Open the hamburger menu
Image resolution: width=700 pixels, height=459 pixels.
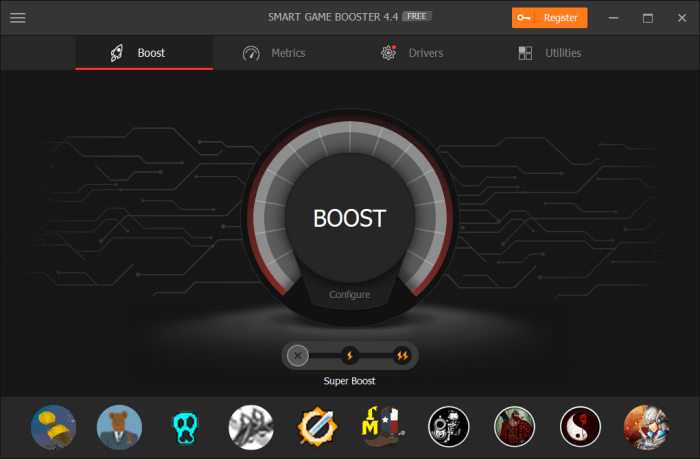tap(18, 18)
